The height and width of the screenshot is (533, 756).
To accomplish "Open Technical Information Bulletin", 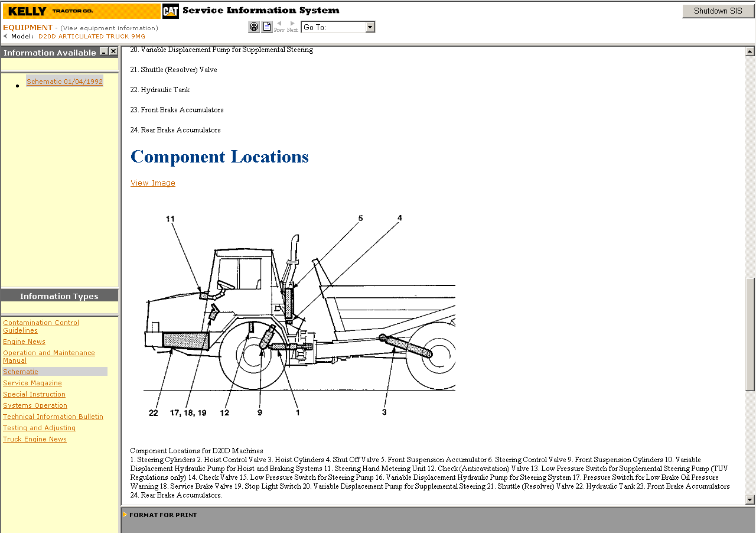I will coord(53,417).
